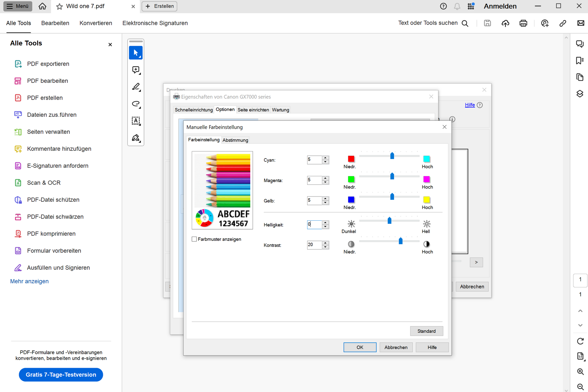Screen dimensions: 588x392
Task: Click the Gelb value input field
Action: pos(314,200)
